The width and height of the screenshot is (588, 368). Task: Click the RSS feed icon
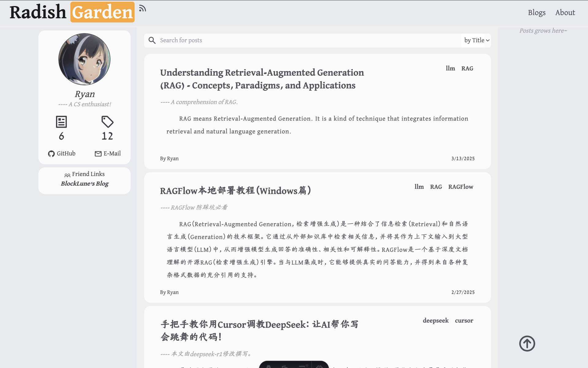142,8
